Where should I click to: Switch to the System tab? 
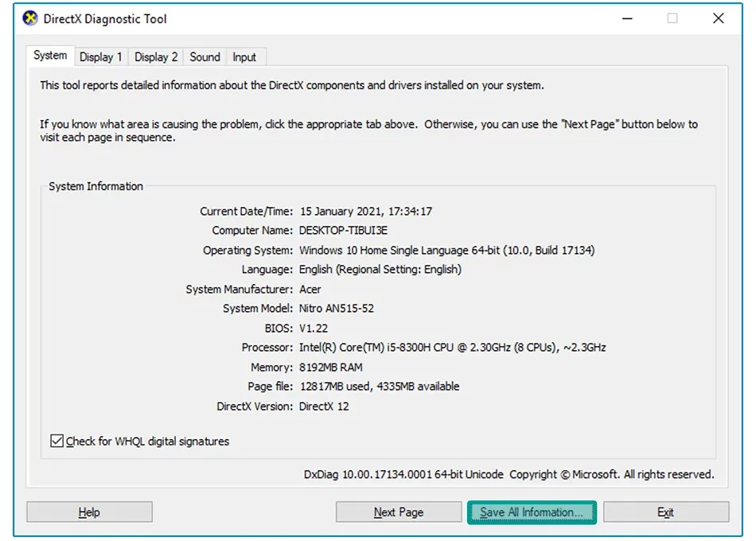pyautogui.click(x=50, y=56)
